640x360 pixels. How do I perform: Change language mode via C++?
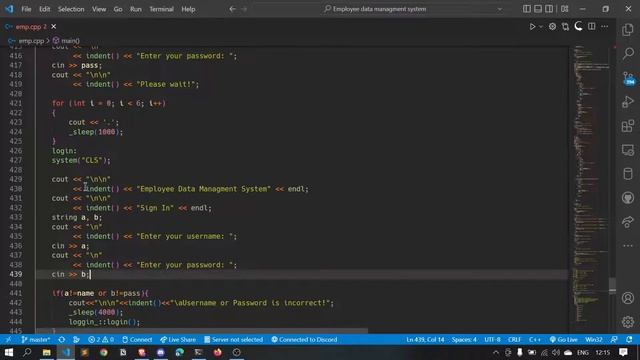click(535, 340)
